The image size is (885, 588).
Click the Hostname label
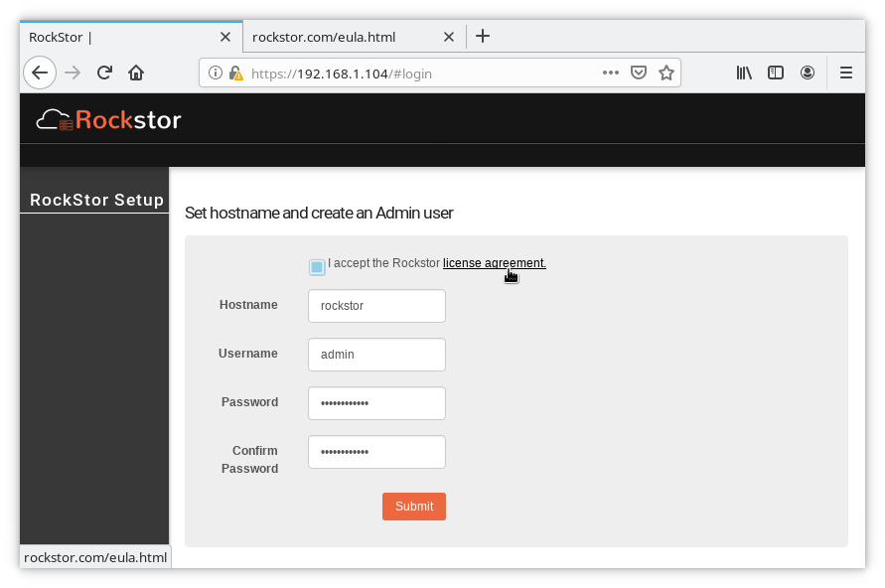(248, 305)
